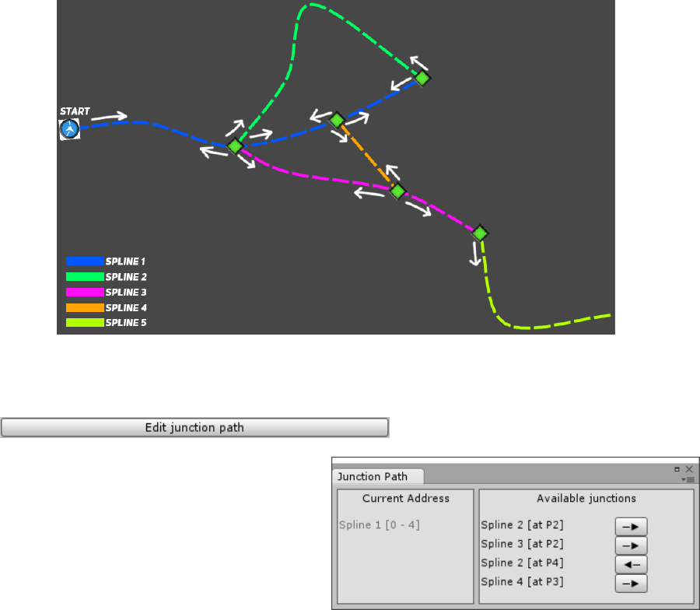Click arrow button for Spline 3 [at P2]
The height and width of the screenshot is (610, 700).
click(631, 545)
